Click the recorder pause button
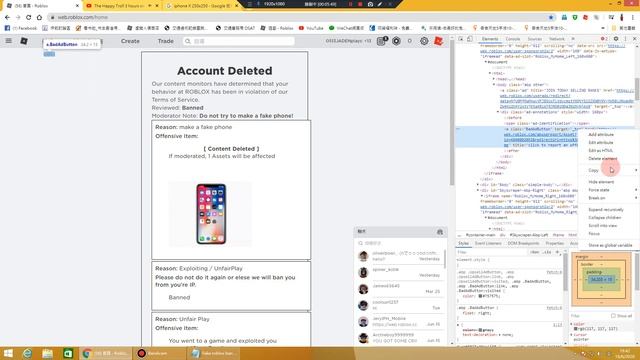640x360 pixels. click(x=350, y=4)
